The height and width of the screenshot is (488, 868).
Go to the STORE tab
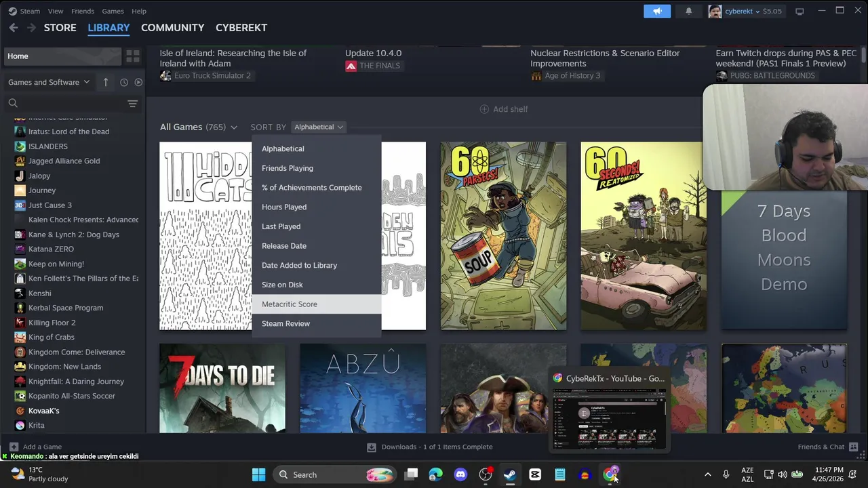[60, 28]
